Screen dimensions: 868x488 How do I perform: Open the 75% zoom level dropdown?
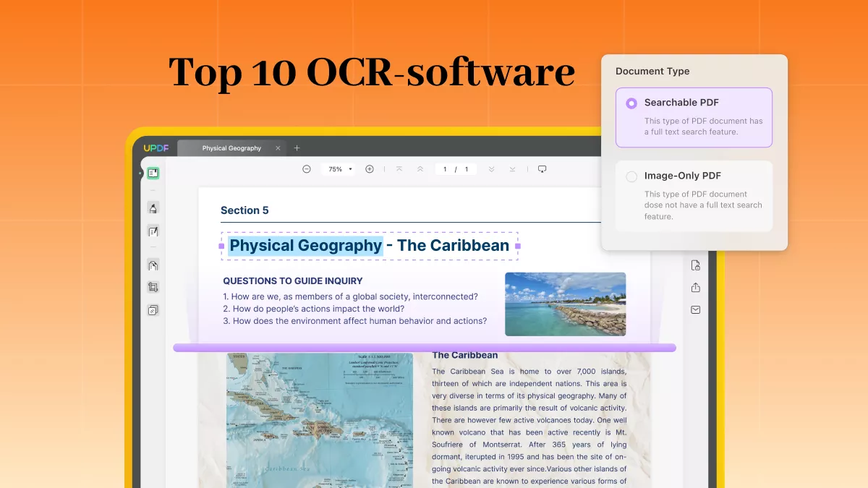click(338, 168)
